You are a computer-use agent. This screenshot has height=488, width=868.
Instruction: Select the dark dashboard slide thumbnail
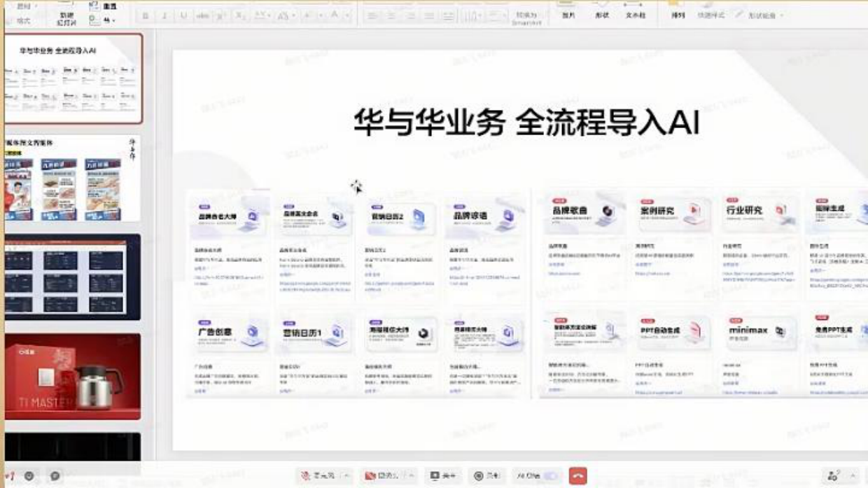click(x=72, y=277)
